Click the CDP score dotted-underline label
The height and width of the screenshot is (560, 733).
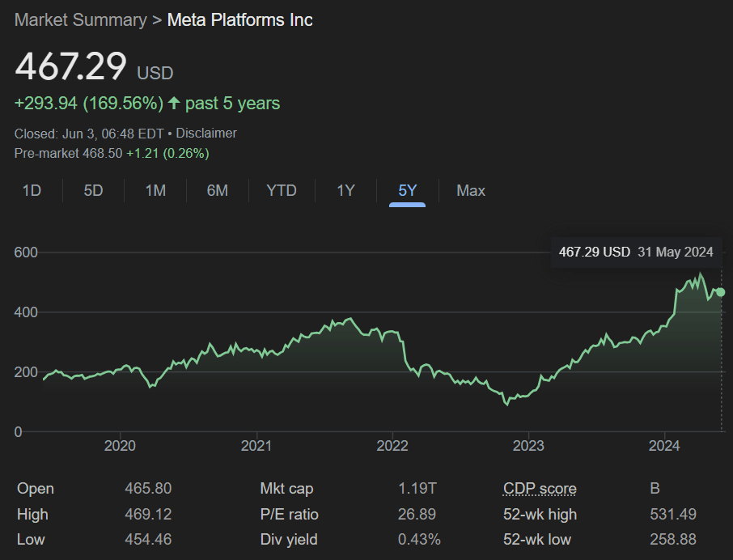540,489
